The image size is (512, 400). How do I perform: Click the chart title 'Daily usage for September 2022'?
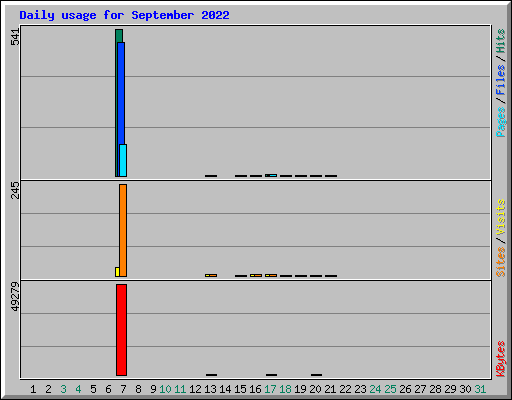click(x=124, y=15)
